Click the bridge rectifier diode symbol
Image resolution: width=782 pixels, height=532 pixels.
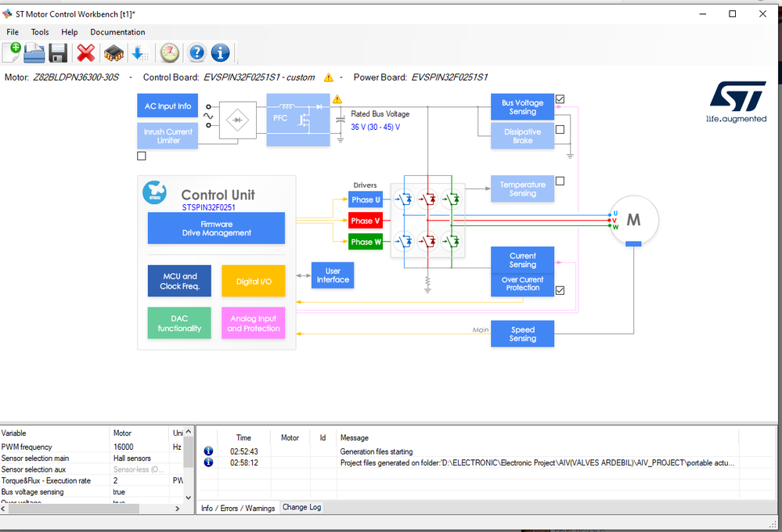[x=238, y=120]
